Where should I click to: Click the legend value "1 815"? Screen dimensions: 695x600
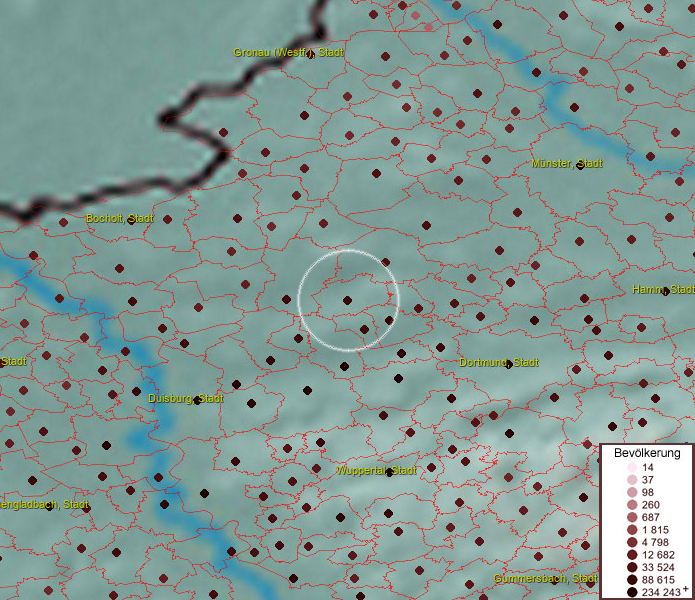tap(655, 530)
